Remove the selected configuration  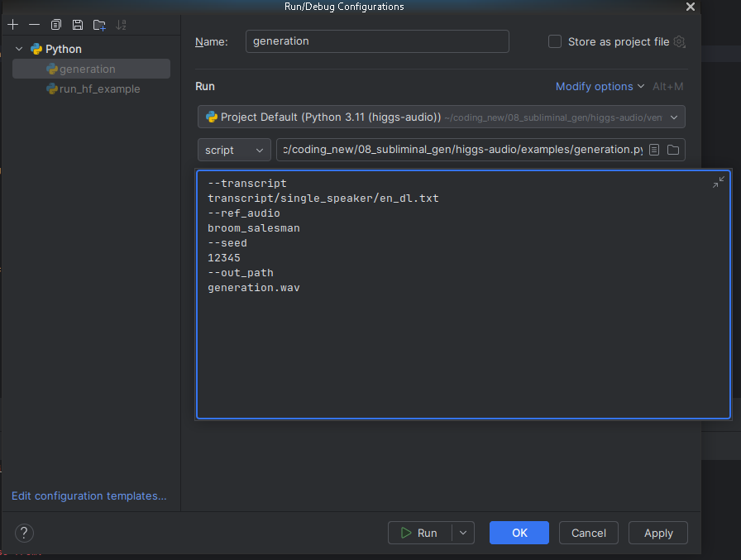34,25
